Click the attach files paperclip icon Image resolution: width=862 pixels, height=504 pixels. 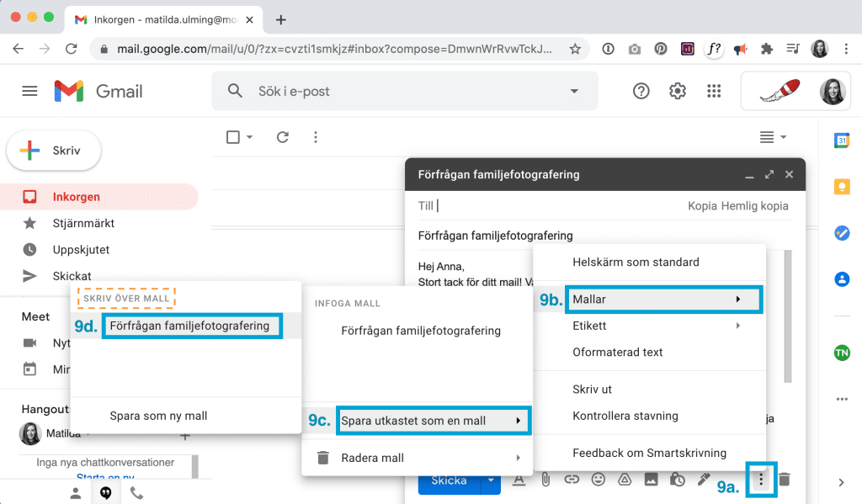(x=545, y=480)
